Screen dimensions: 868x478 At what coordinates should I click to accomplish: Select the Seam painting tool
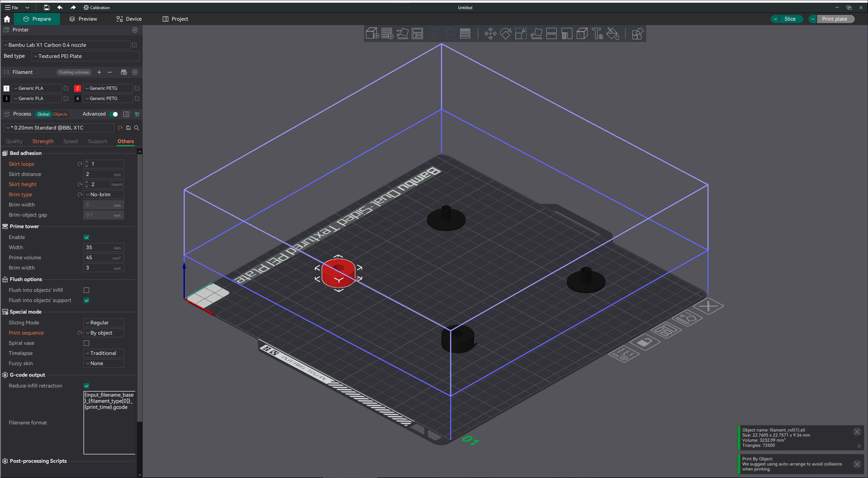582,34
